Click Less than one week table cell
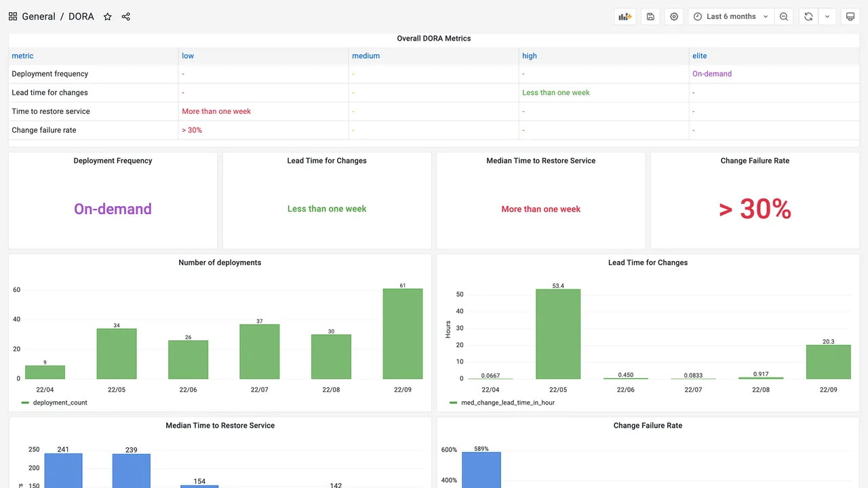The image size is (868, 488). (556, 93)
